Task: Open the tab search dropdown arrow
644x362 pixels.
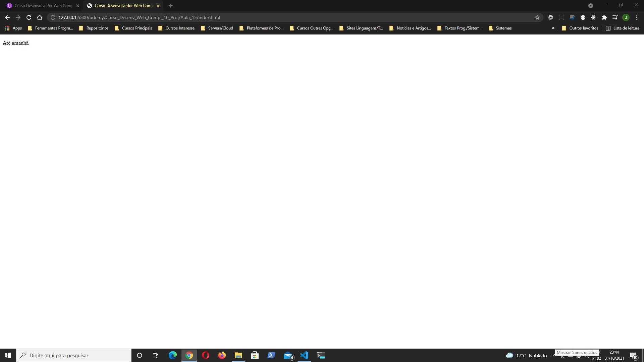Action: (x=591, y=6)
